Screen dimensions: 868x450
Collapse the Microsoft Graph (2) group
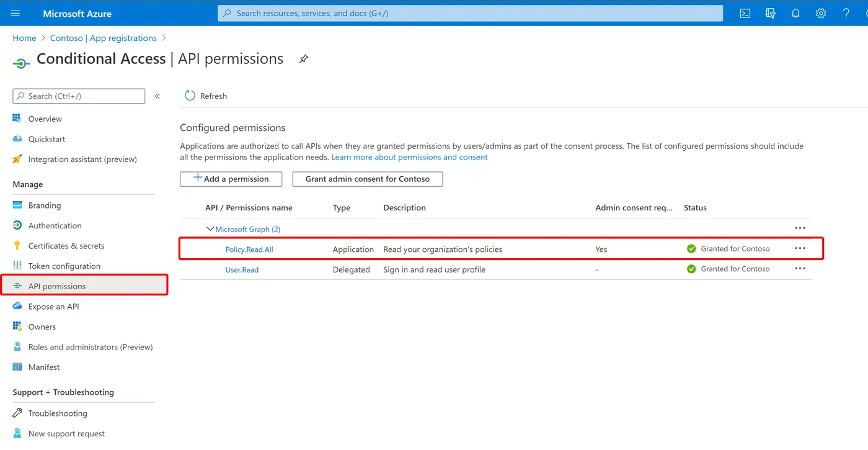[210, 229]
